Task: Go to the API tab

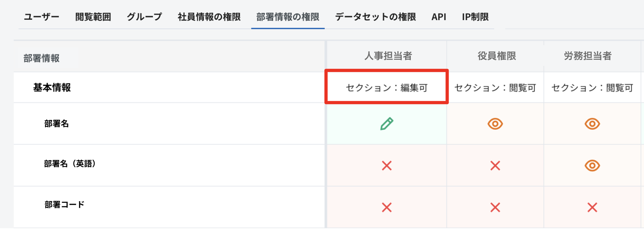Action: (x=439, y=17)
